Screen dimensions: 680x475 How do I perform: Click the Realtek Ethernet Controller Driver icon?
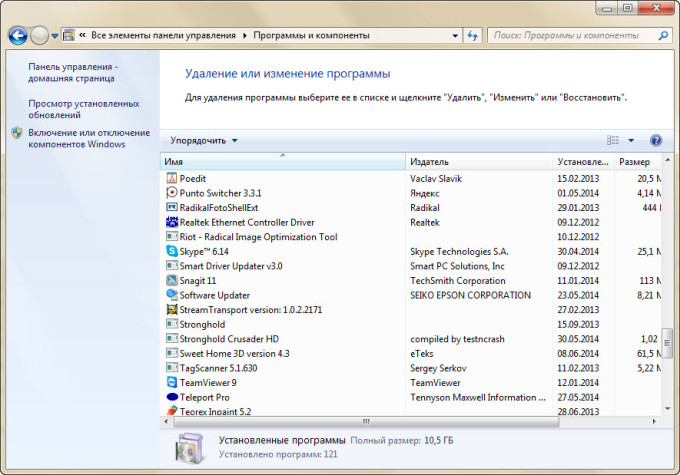pos(172,222)
